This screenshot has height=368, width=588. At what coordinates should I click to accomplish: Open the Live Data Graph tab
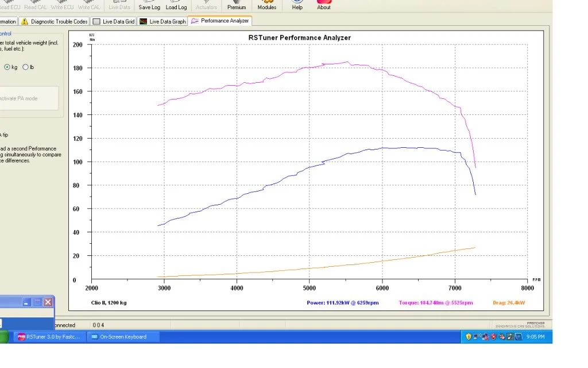[x=163, y=21]
